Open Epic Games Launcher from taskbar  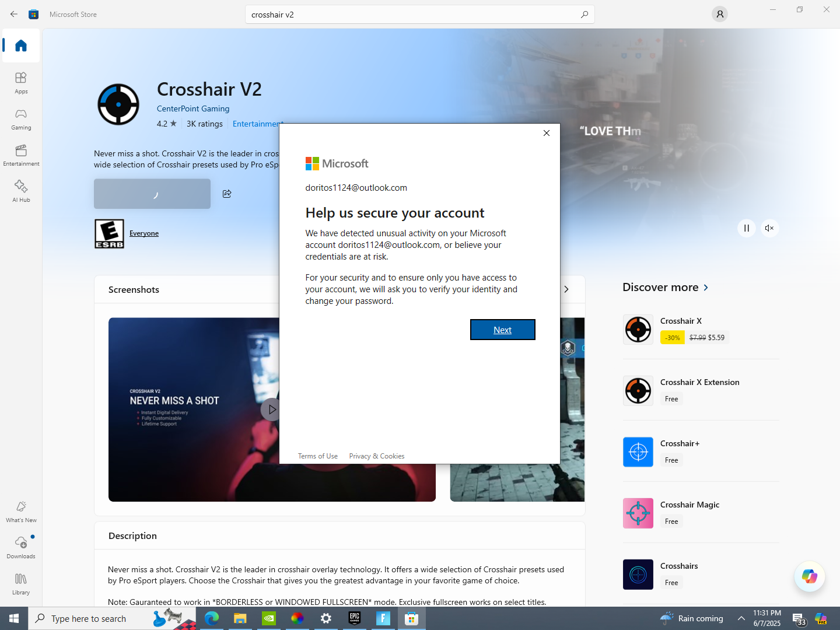(355, 618)
